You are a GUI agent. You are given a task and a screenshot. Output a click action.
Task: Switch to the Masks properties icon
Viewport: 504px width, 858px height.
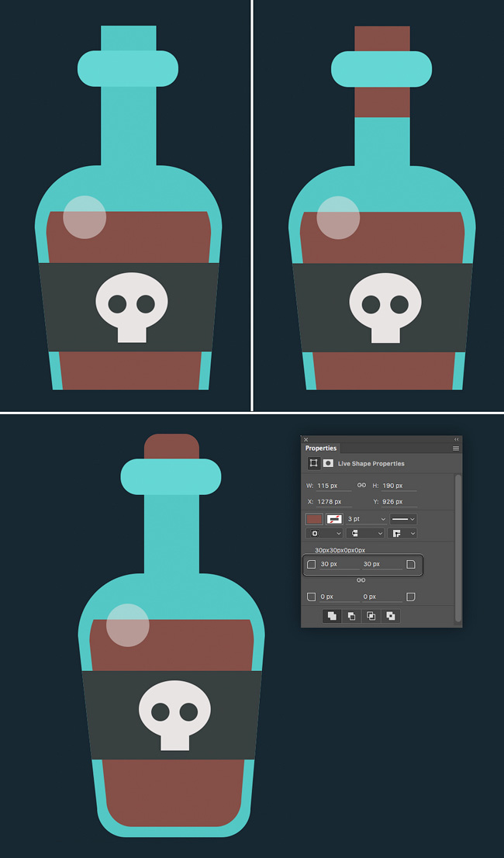328,463
